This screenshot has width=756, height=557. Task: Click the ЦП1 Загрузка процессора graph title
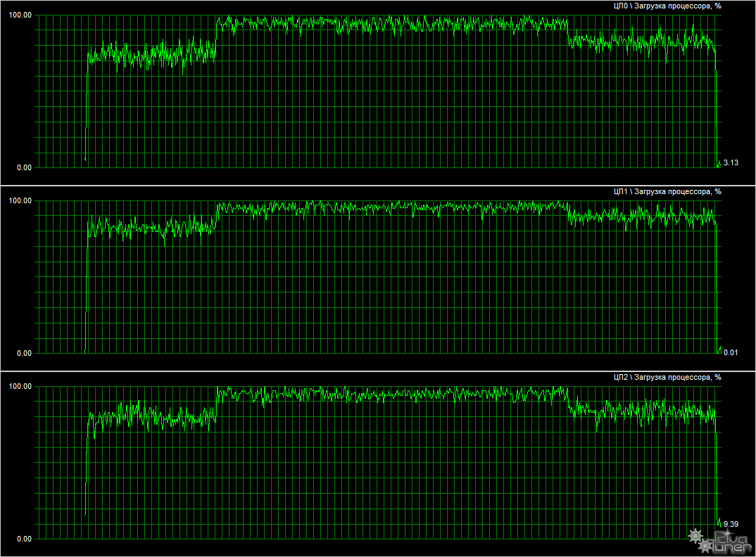tap(667, 192)
